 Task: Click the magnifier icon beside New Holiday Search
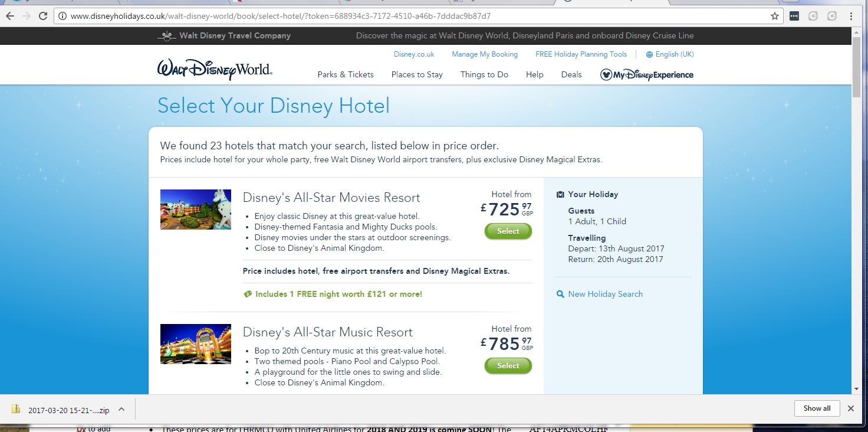pos(560,294)
